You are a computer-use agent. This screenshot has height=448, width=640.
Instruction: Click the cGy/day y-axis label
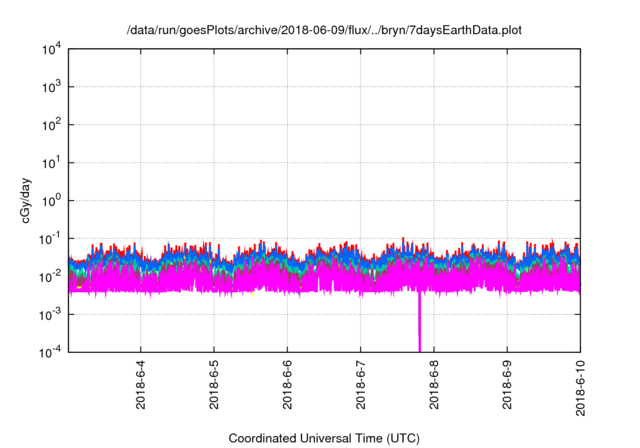coord(26,200)
